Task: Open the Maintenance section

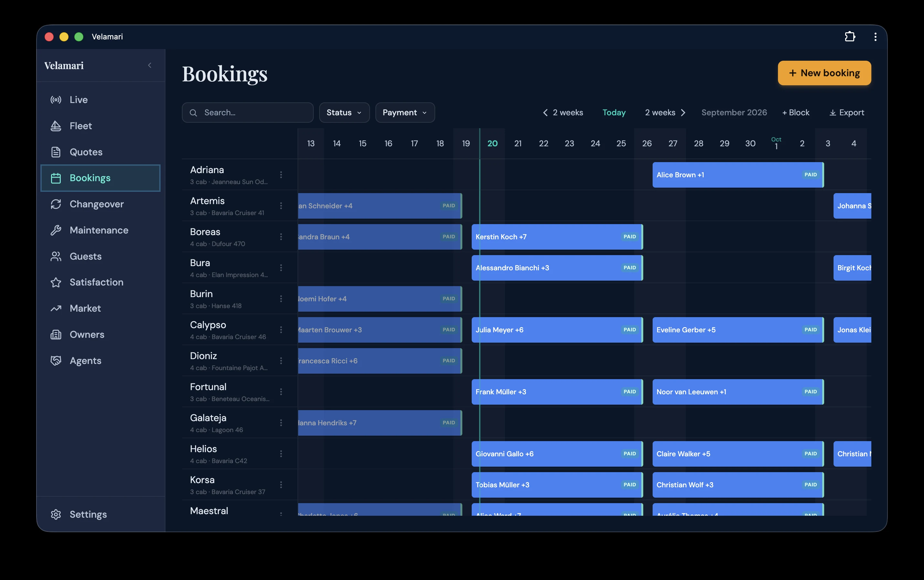Action: (x=100, y=230)
